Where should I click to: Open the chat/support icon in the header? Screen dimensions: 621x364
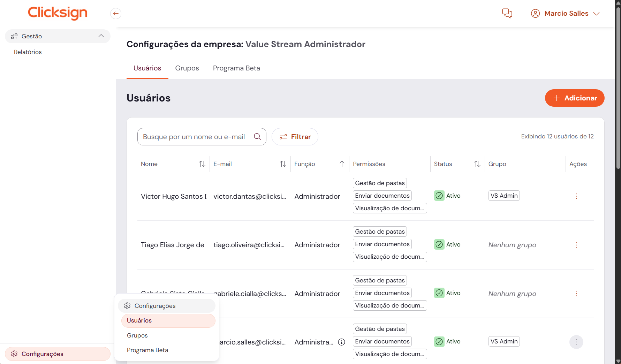click(507, 13)
